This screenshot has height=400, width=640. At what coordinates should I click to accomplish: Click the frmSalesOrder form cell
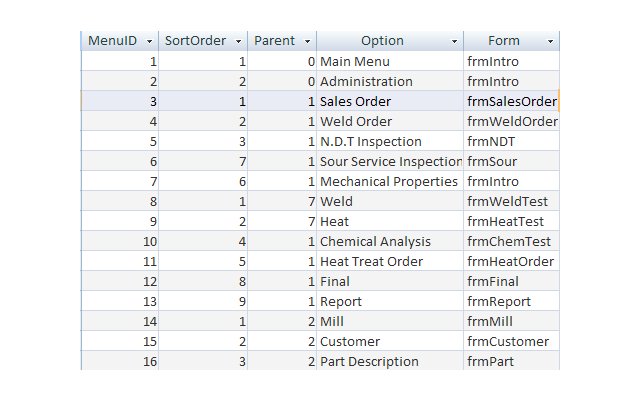tap(511, 101)
